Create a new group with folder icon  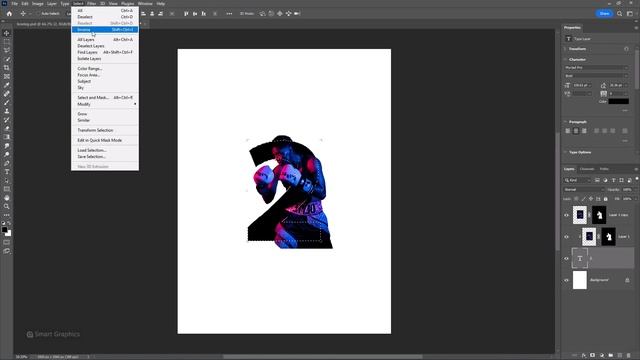611,356
